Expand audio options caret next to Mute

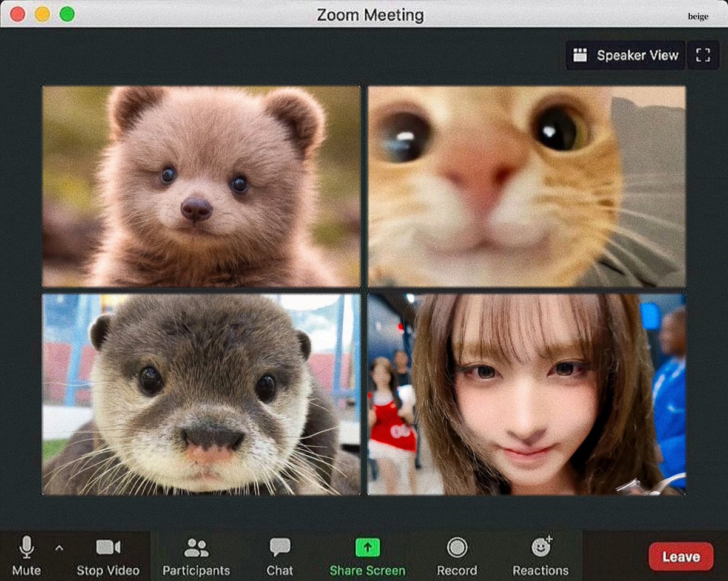pyautogui.click(x=59, y=548)
